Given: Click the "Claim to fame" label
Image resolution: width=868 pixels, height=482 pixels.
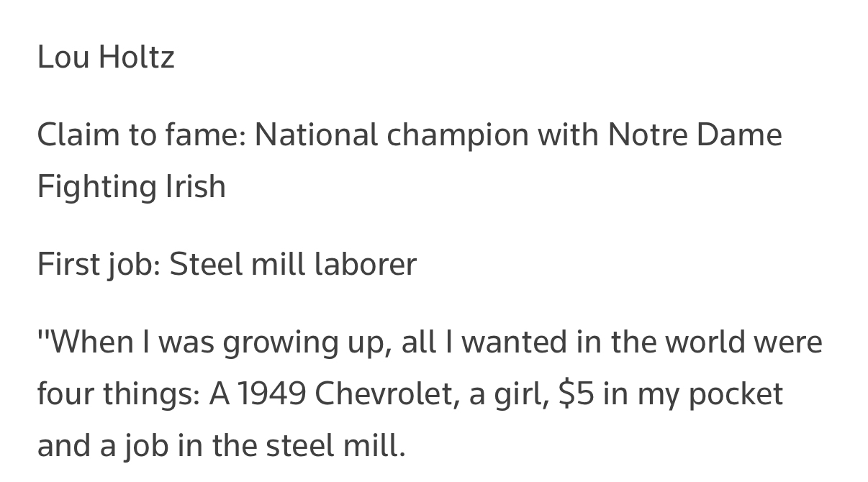Looking at the screenshot, I should click(141, 135).
